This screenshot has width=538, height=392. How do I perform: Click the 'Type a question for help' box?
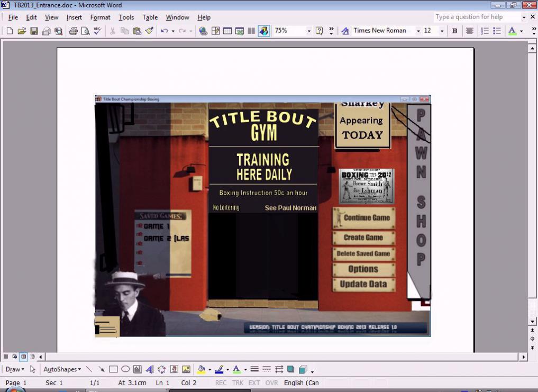point(476,17)
